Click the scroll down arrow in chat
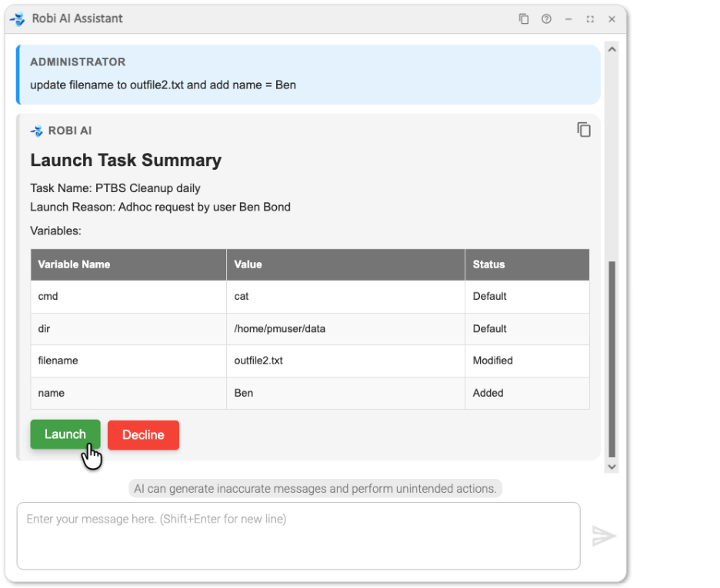720x588 pixels. 612,466
